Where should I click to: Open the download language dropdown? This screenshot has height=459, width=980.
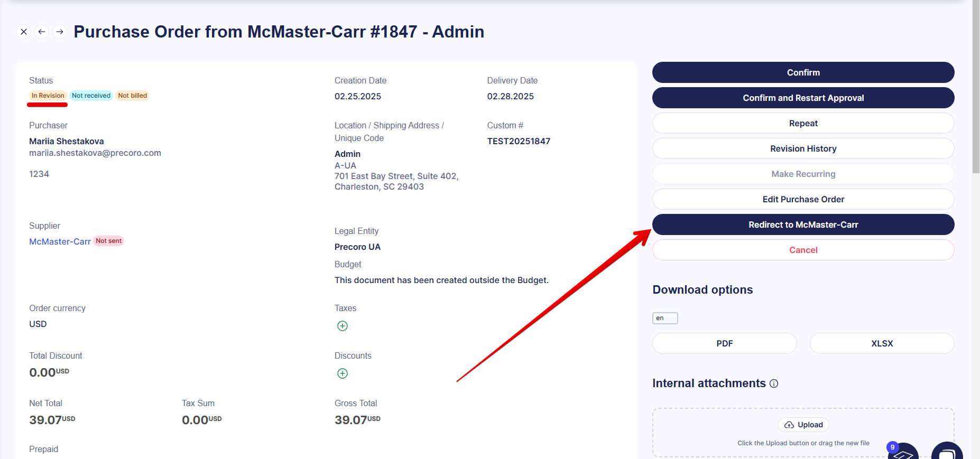(665, 318)
